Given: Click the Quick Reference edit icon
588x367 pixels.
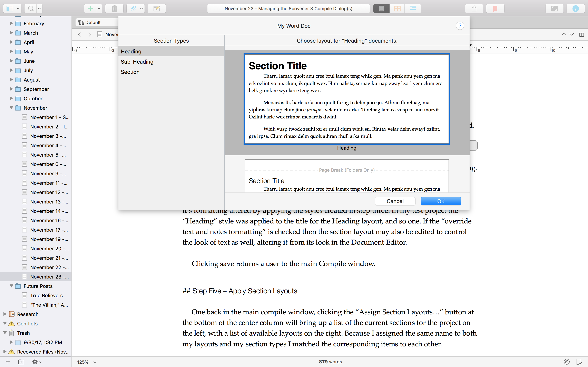Looking at the screenshot, I should (157, 9).
